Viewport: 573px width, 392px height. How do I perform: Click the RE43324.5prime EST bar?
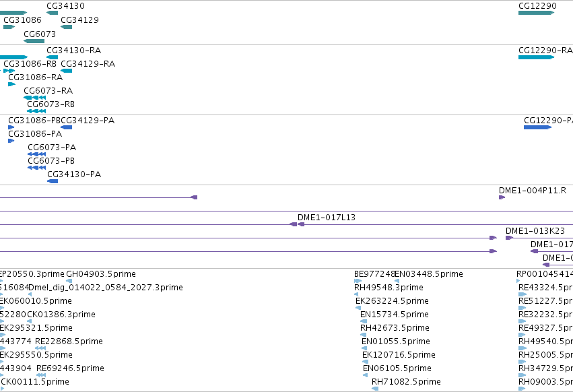pyautogui.click(x=523, y=294)
